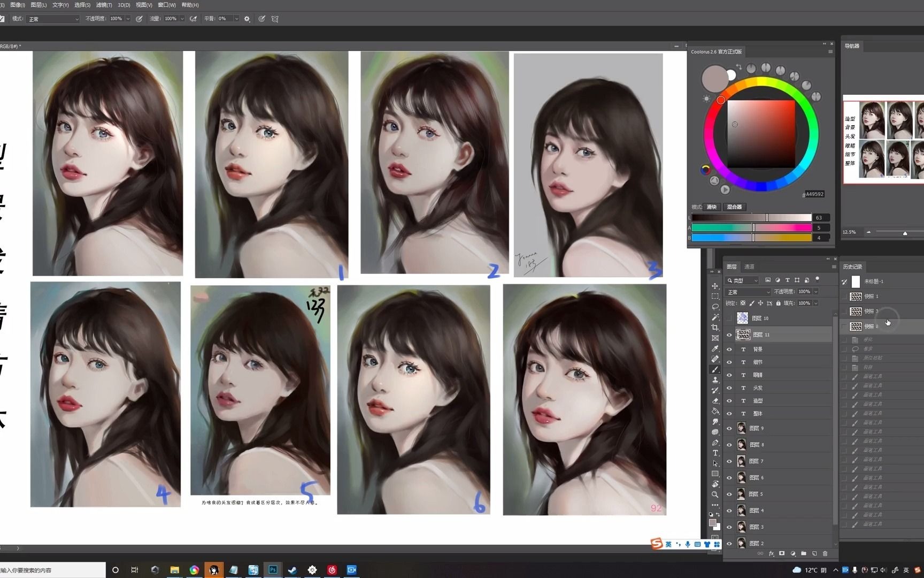Image resolution: width=924 pixels, height=578 pixels.
Task: Select the Path Selection arrow tool
Action: [715, 463]
